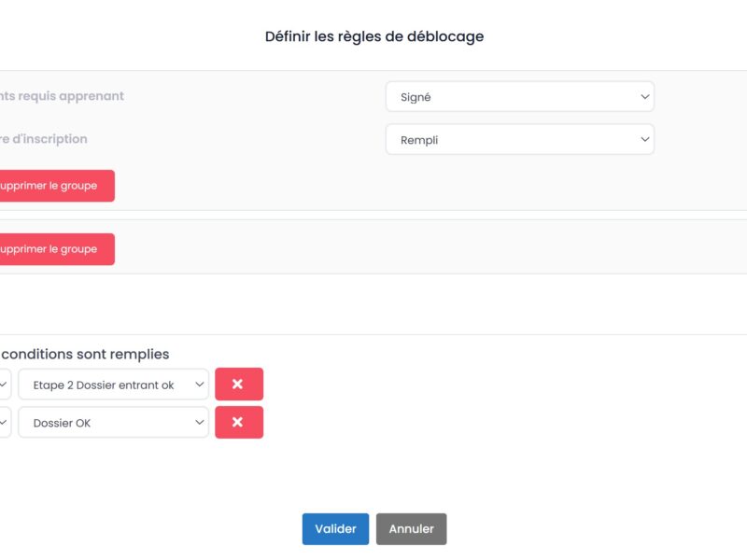Image resolution: width=747 pixels, height=560 pixels.
Task: Select the Signé field value
Action: point(520,96)
